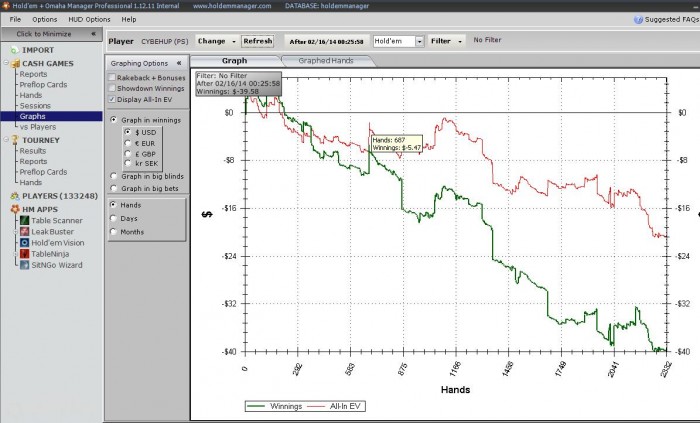Select Graph in big bets radio
This screenshot has width=700, height=423.
tap(113, 188)
